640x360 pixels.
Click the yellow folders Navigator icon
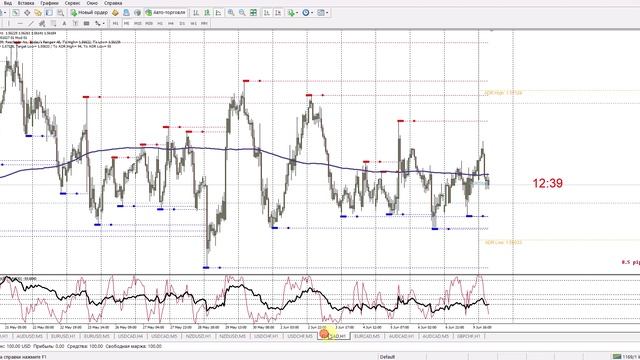pyautogui.click(x=38, y=13)
